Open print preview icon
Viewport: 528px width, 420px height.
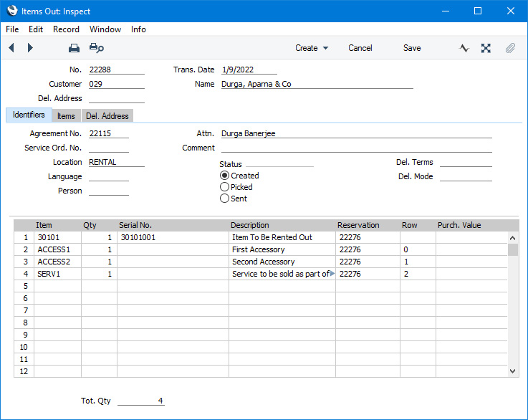click(96, 48)
